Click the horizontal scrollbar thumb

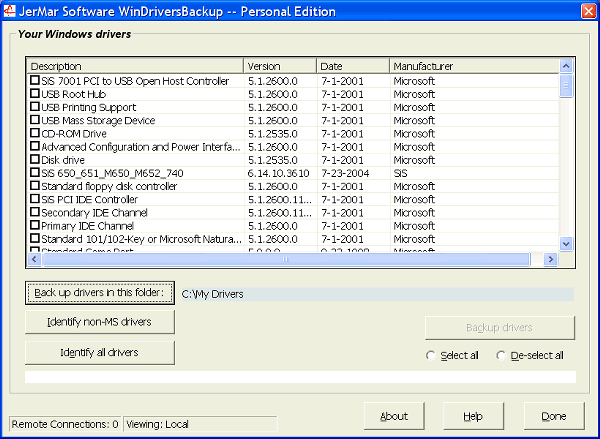[x=286, y=259]
